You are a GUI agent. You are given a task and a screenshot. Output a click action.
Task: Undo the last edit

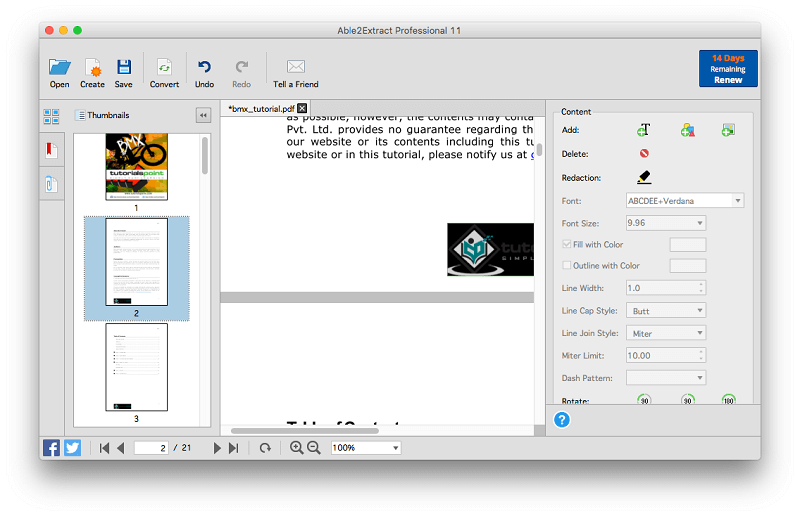pos(204,67)
